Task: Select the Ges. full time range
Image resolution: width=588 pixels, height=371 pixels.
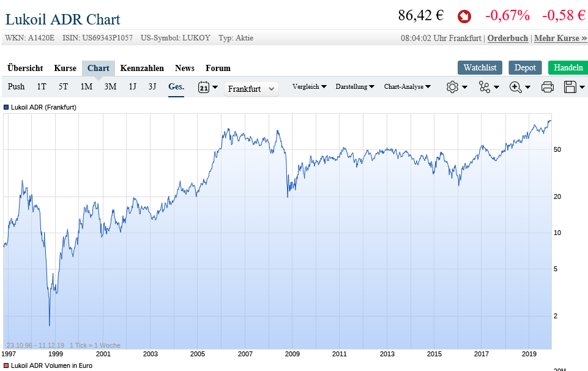Action: point(176,87)
